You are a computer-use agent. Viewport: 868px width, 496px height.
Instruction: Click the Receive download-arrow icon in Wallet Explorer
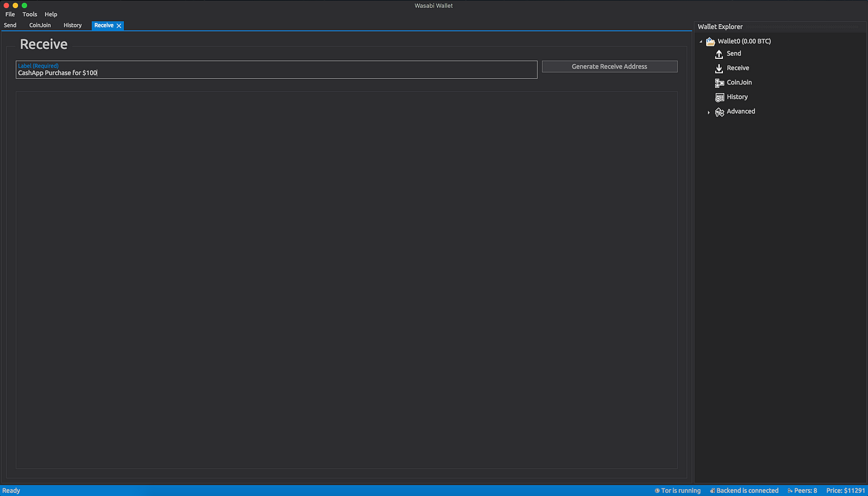719,68
